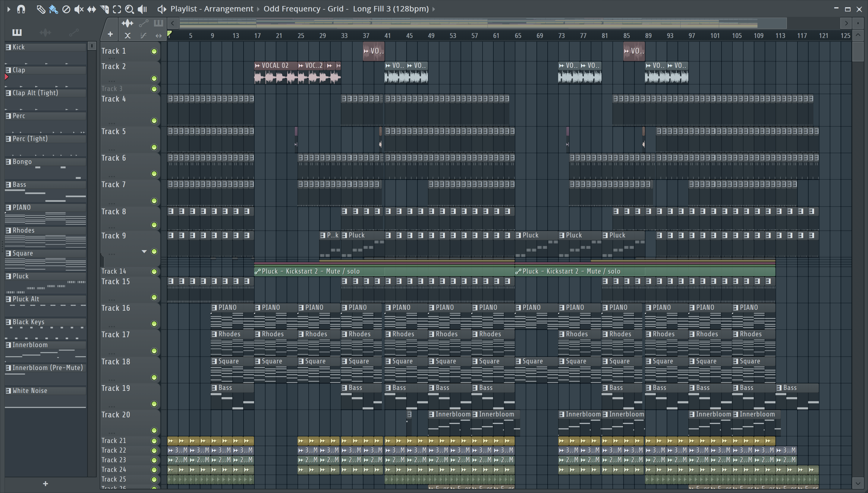Screen dimensions: 868x493
Task: Click the crossed-arrows icon under audio focus
Action: click(x=127, y=35)
